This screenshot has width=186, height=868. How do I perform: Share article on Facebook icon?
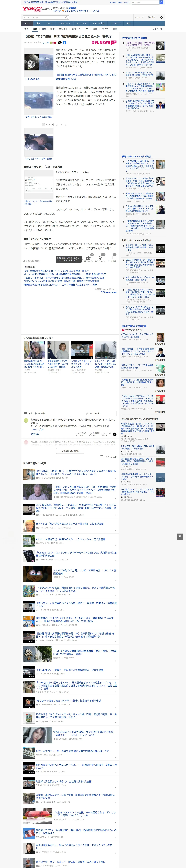pyautogui.click(x=64, y=43)
